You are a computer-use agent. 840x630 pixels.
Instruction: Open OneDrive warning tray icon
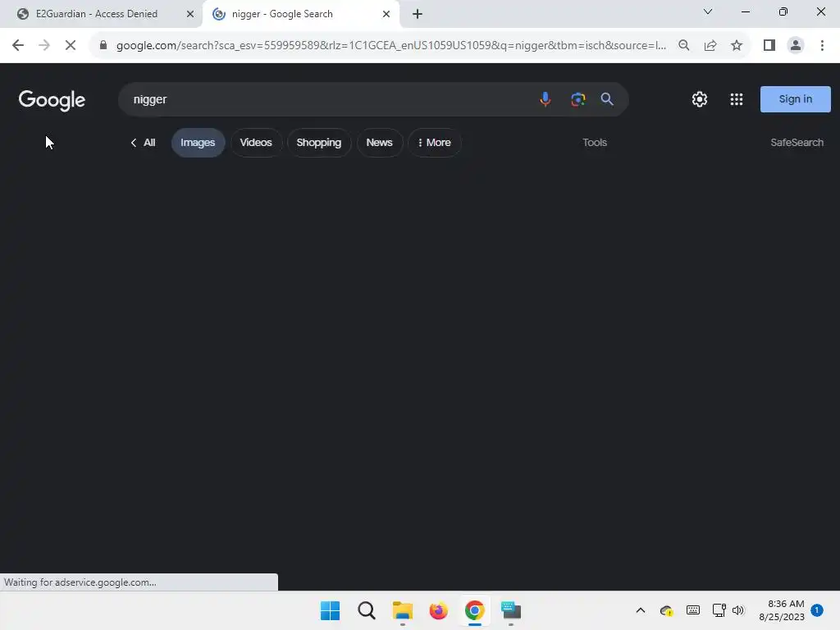pos(666,610)
